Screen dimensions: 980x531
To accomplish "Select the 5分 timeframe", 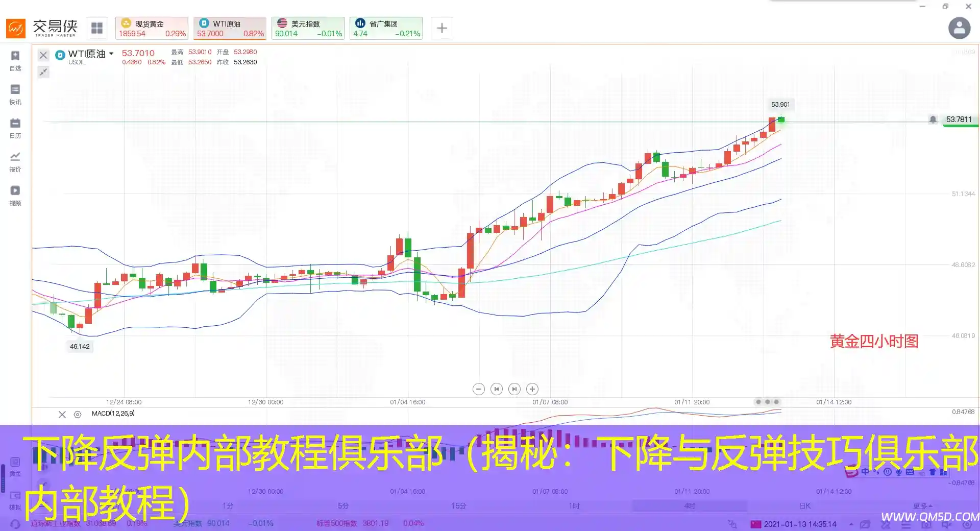I will click(x=343, y=505).
